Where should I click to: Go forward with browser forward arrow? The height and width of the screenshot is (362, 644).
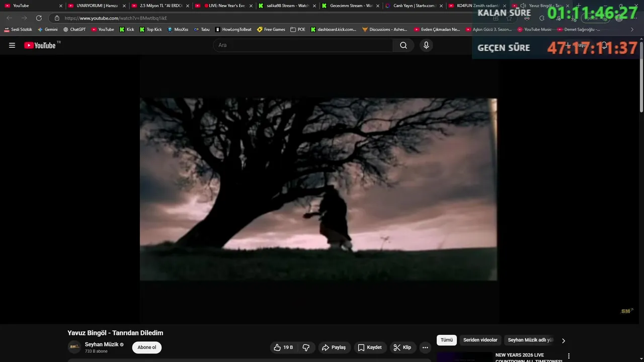(24, 18)
